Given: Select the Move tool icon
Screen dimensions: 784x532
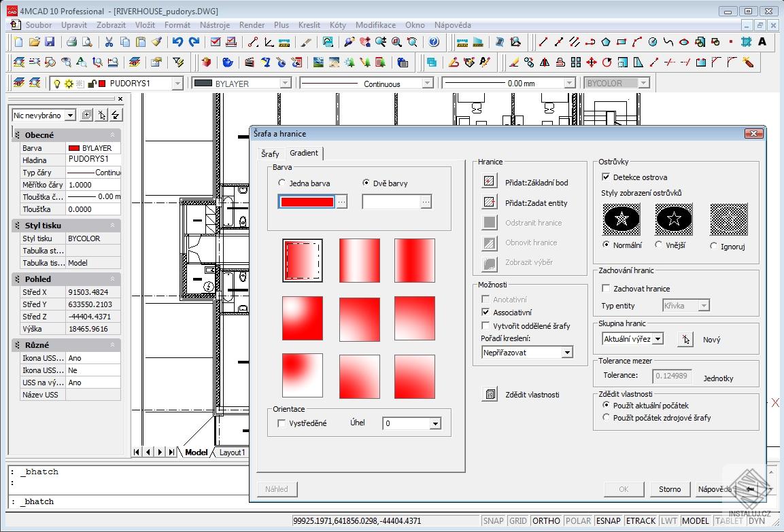Looking at the screenshot, I should click(x=591, y=63).
